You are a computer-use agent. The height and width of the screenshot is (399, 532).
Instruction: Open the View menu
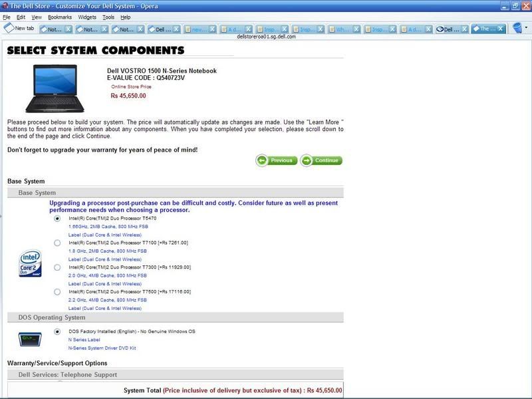pyautogui.click(x=37, y=17)
